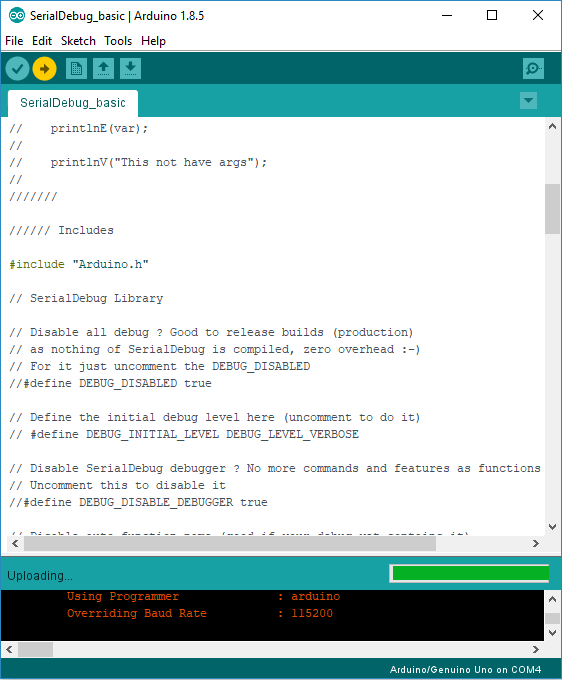Open the Tools menu
Screen dimensions: 562x680
click(118, 41)
